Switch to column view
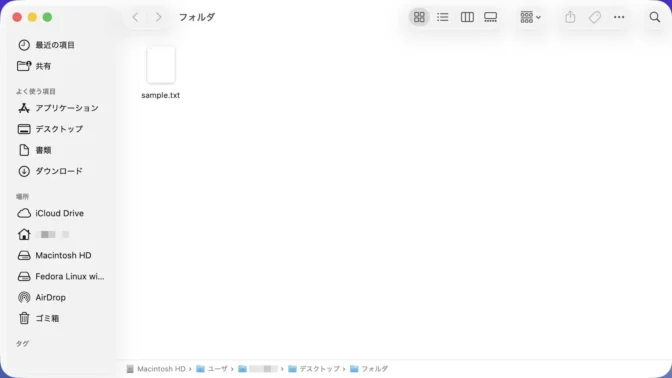 coord(467,17)
